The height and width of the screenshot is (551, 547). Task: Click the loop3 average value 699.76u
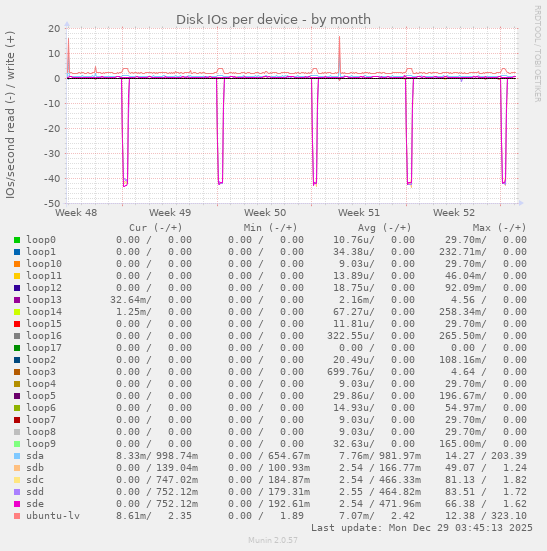[x=351, y=372]
